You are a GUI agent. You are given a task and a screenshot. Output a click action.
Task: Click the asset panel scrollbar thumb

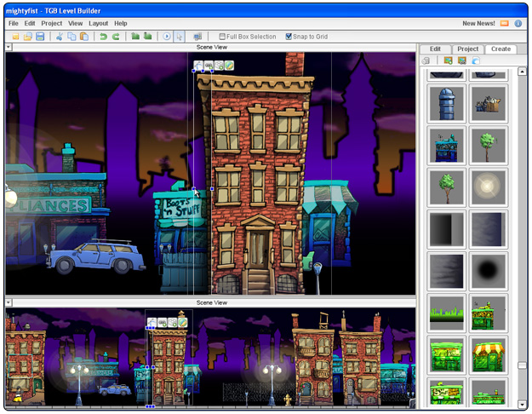[522, 365]
